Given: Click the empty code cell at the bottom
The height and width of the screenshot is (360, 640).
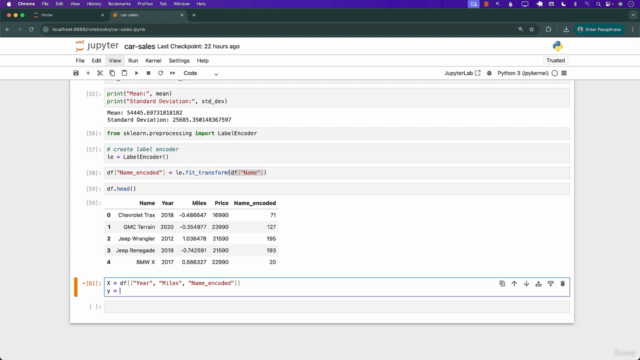Looking at the screenshot, I should [x=337, y=307].
